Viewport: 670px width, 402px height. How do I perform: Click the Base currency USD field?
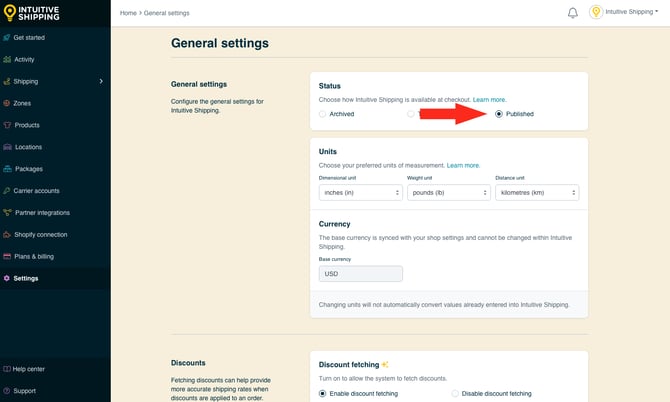click(x=361, y=274)
